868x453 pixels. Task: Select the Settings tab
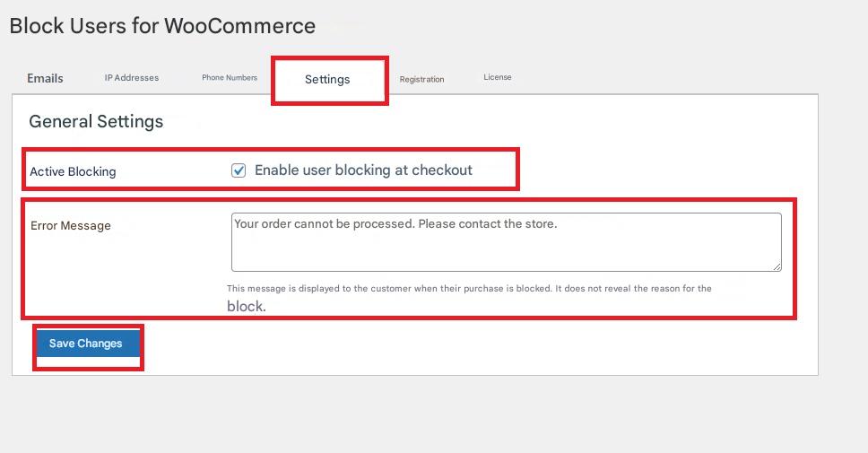(327, 80)
